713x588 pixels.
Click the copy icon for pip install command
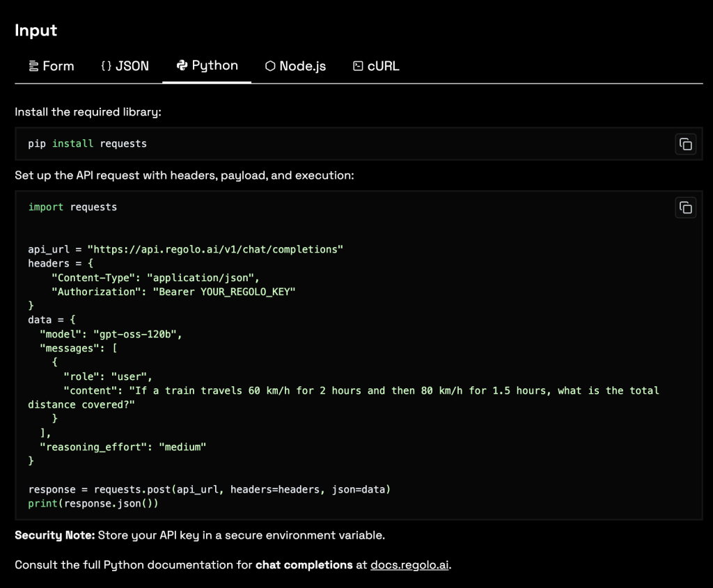685,144
